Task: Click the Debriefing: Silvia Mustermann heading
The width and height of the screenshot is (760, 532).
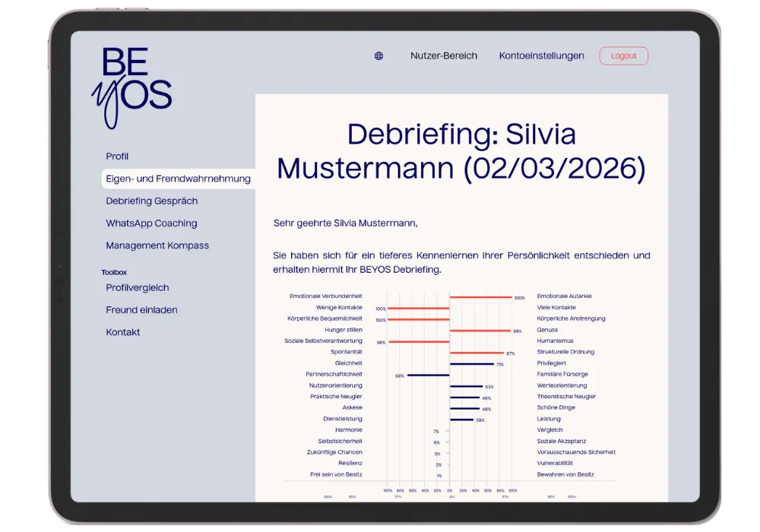Action: coord(461,150)
